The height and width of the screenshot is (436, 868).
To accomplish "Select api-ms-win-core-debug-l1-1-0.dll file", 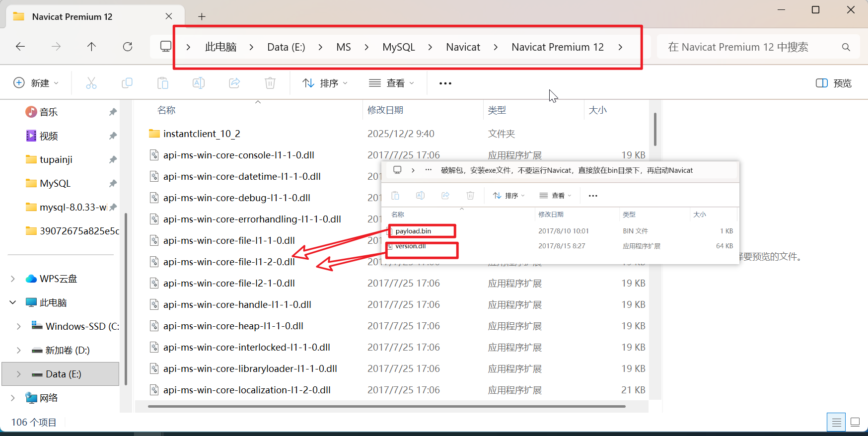I will [237, 198].
